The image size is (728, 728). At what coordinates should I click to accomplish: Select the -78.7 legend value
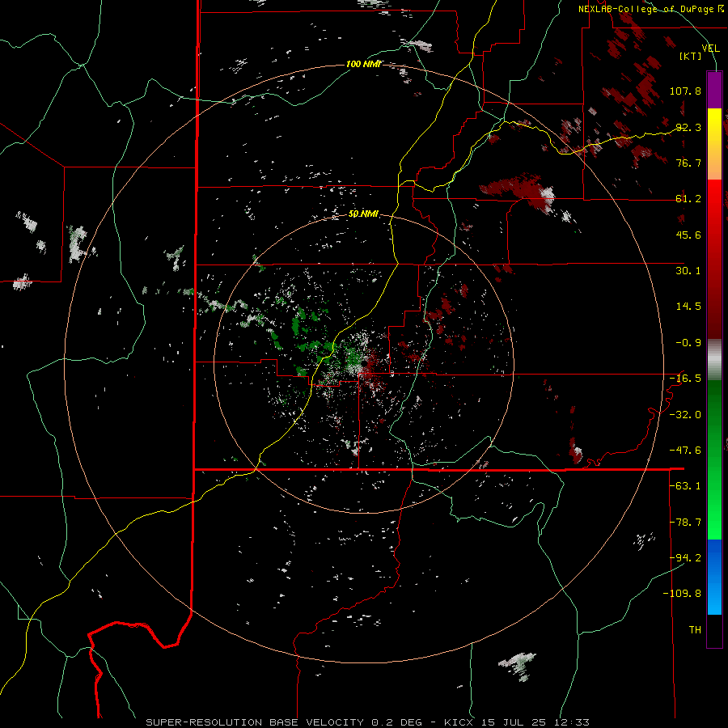(685, 523)
